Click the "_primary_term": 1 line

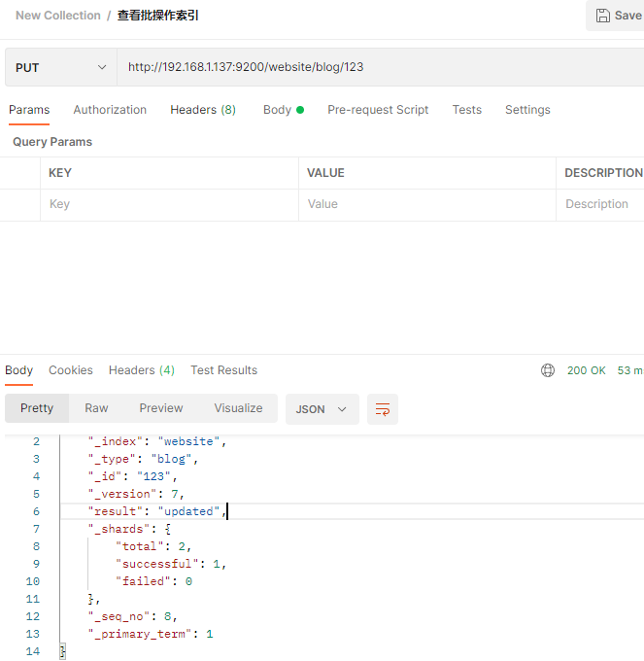coord(151,634)
